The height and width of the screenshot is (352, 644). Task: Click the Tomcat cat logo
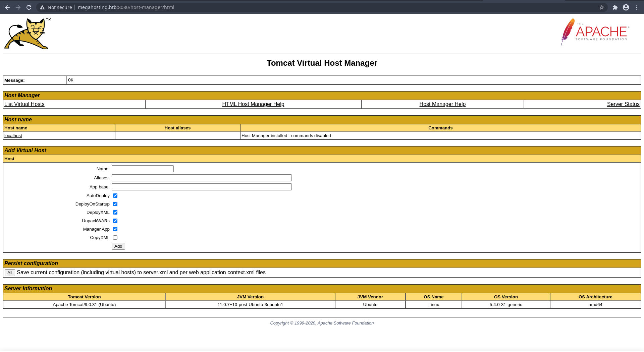point(28,34)
